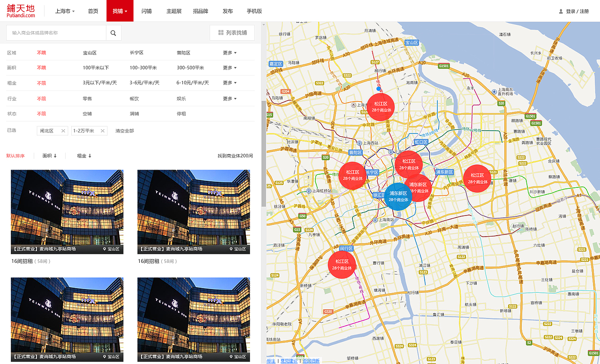Click the 注册 link
Viewport: 600px width, 364px height.
tap(584, 11)
